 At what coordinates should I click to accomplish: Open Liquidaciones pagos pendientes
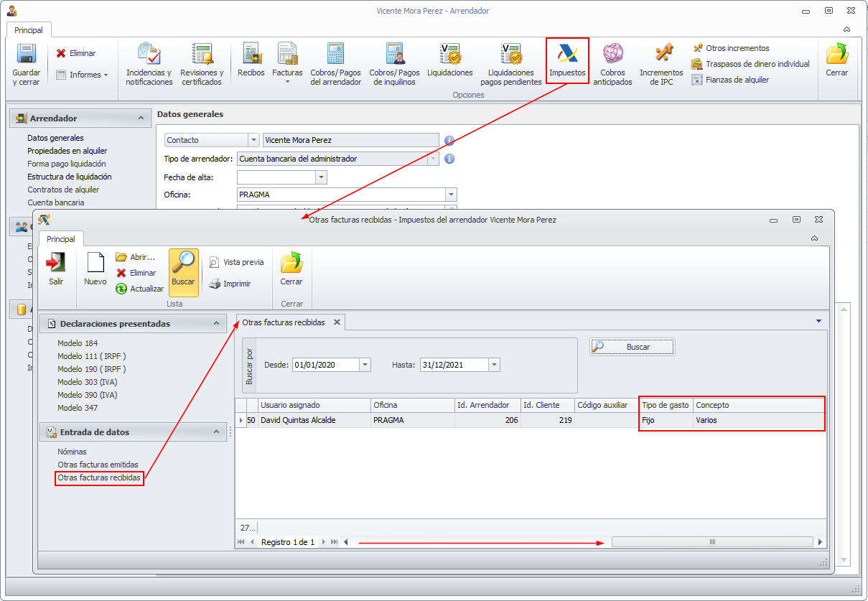[x=511, y=64]
